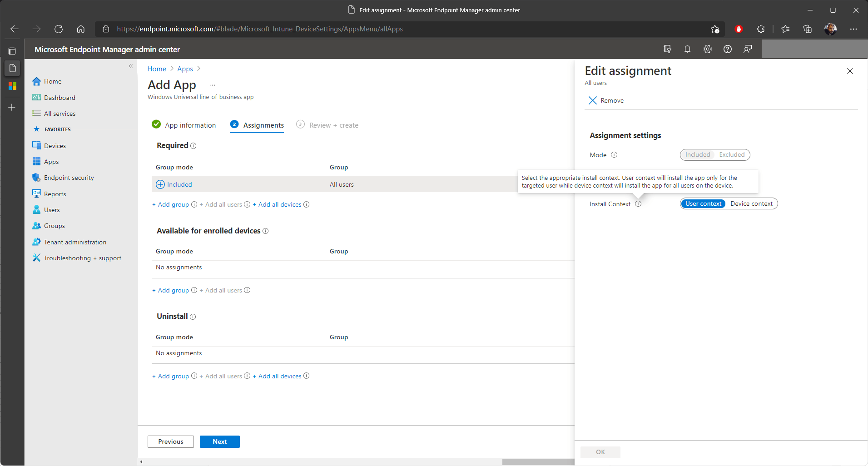Close the Edit assignment panel
The image size is (868, 466).
[850, 71]
